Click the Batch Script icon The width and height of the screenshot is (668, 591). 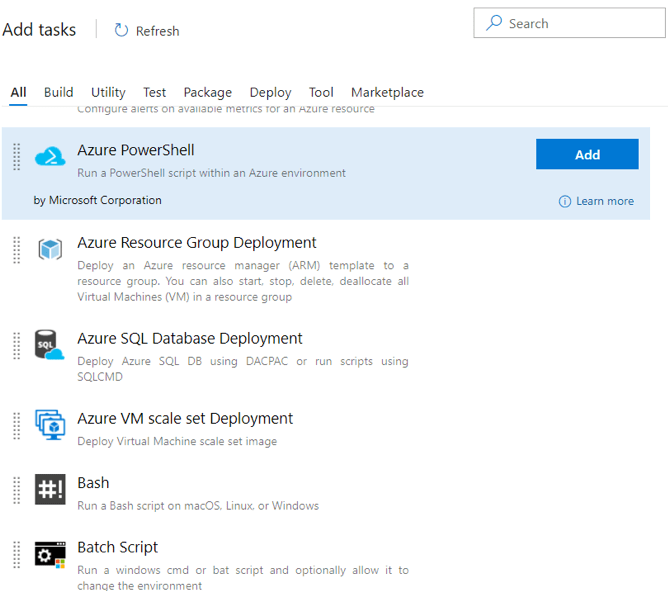50,554
